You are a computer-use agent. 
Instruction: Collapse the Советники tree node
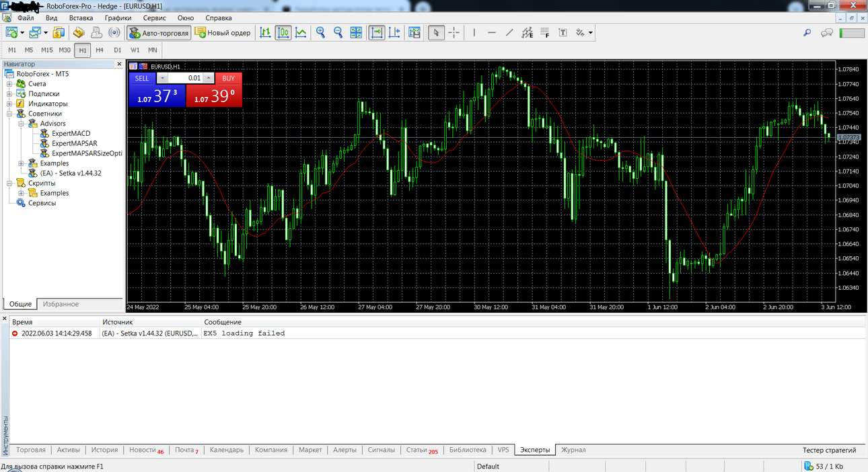(x=9, y=114)
